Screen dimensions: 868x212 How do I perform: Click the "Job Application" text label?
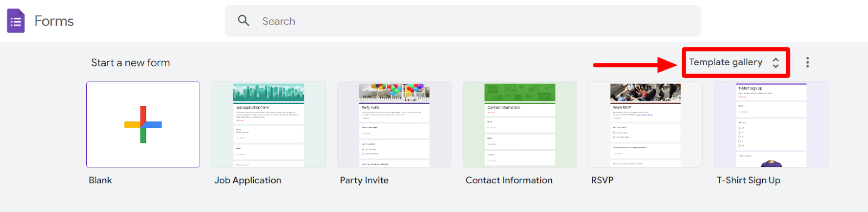[x=248, y=180]
